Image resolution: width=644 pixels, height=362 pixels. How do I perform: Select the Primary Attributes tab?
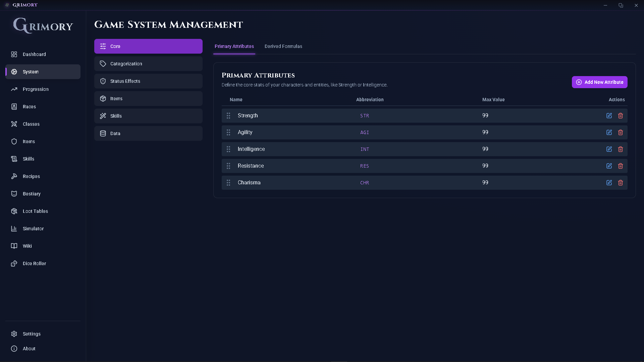(234, 46)
